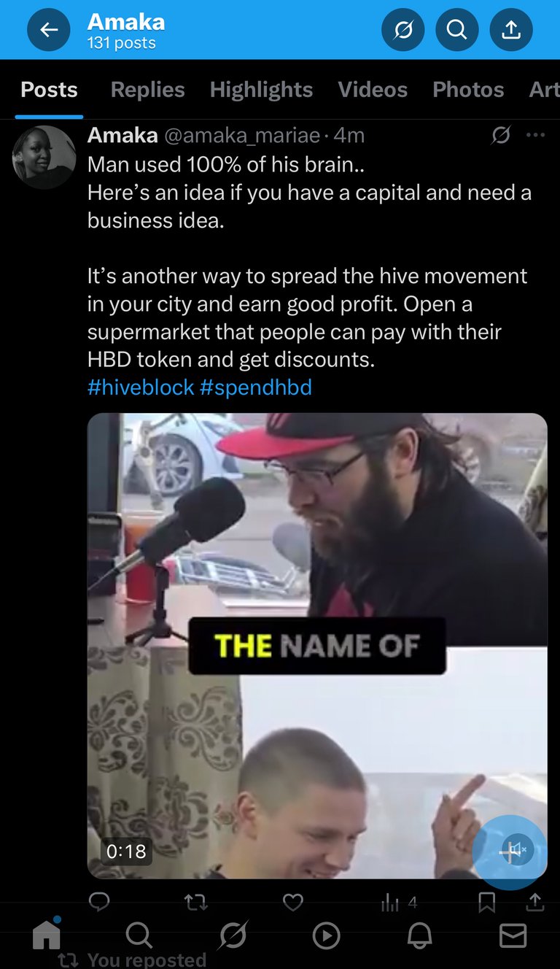Reply to Amaka's post
This screenshot has width=560, height=969.
pos(99,903)
